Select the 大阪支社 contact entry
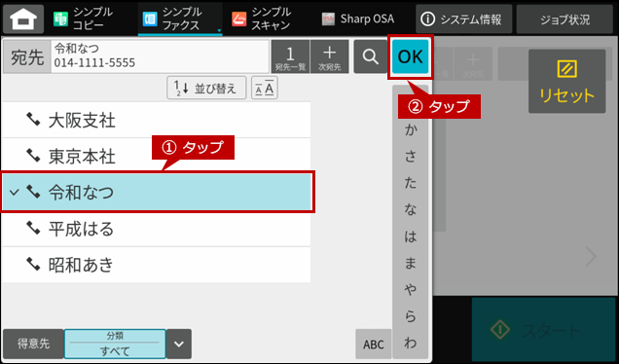This screenshot has width=619, height=364. tap(157, 120)
